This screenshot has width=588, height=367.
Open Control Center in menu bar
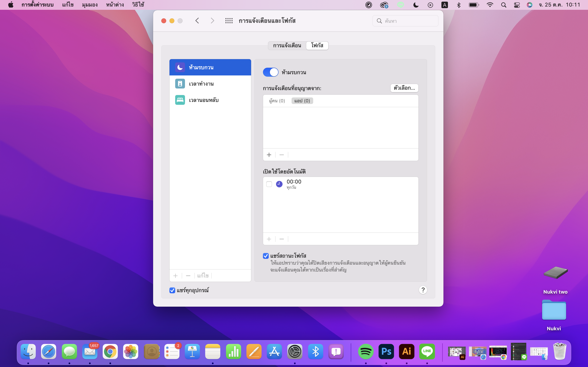(517, 5)
